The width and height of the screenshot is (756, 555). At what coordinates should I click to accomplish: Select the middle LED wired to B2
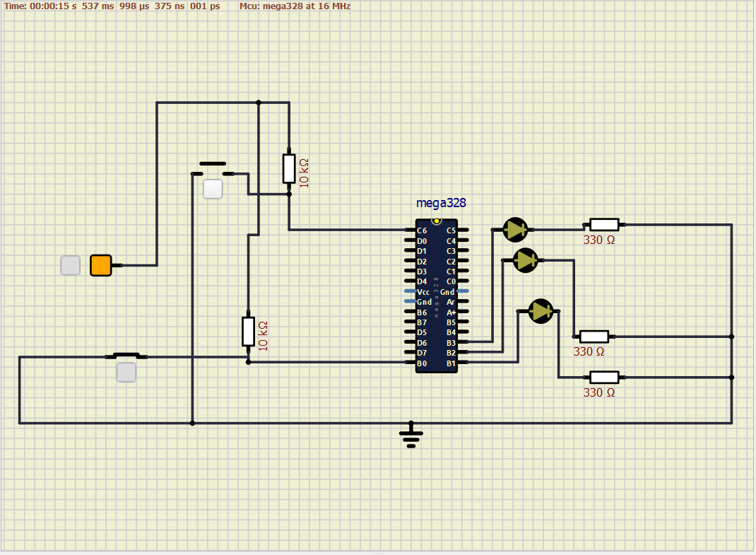525,260
